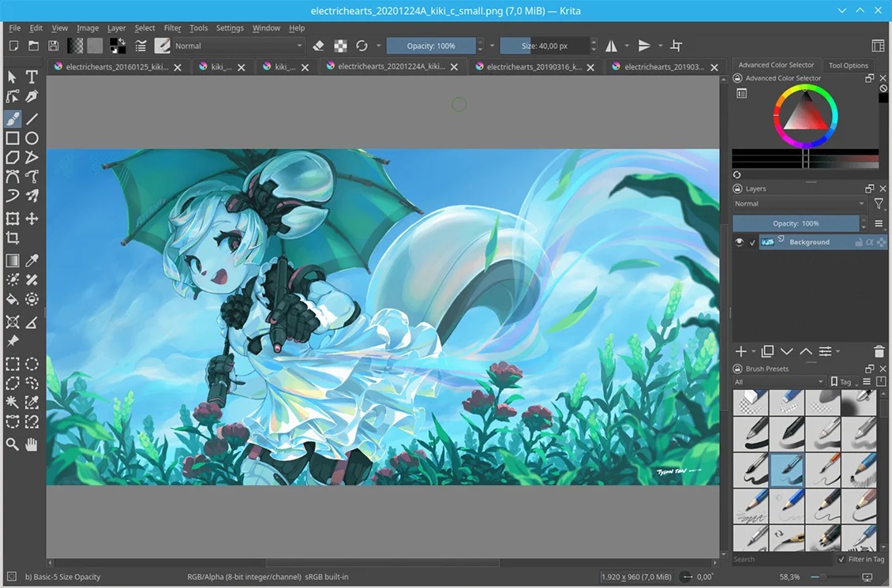Adjust the toolbar Opacity 100% slider
This screenshot has height=588, width=892.
coord(431,46)
